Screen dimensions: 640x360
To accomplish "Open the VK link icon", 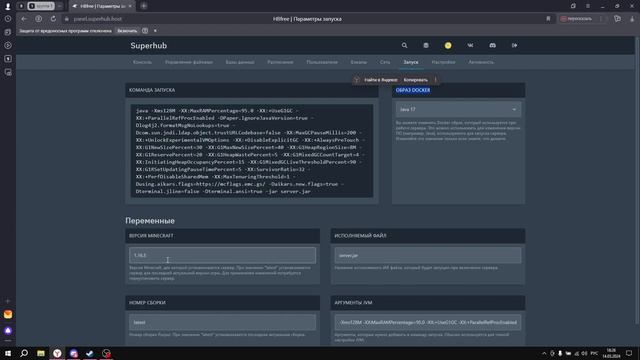I will pos(470,45).
